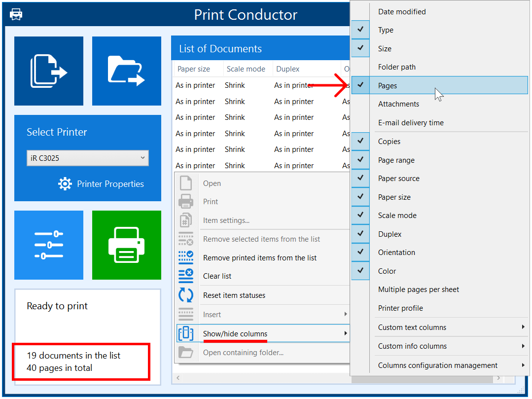
Task: Click the Remove printed items icon
Action: click(x=186, y=257)
